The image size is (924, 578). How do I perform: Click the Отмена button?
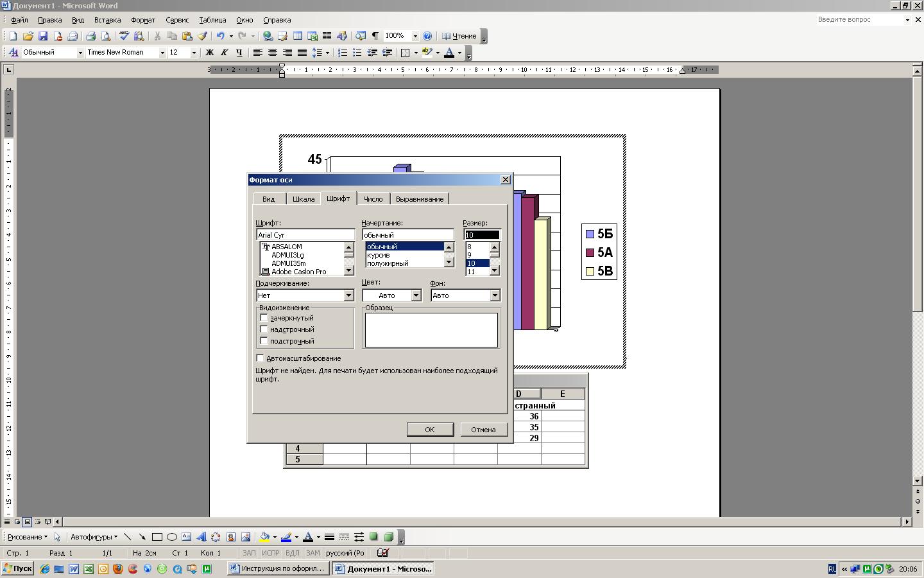[x=483, y=430]
